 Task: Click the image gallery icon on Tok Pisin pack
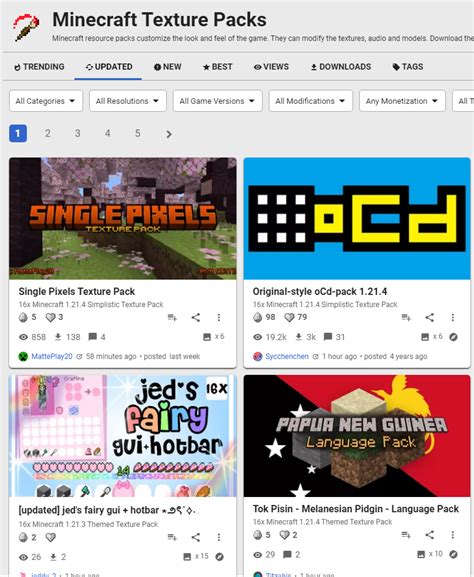pos(421,554)
